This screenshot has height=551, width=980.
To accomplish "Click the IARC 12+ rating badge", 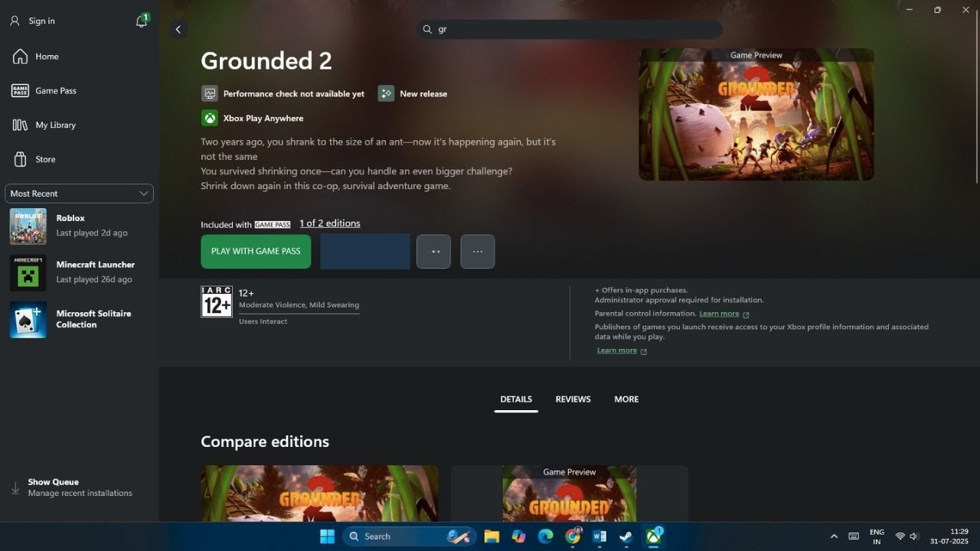I will [x=217, y=302].
